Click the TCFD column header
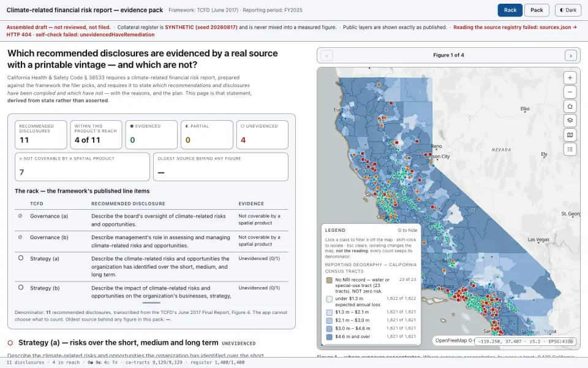The width and height of the screenshot is (588, 368). pyautogui.click(x=37, y=204)
